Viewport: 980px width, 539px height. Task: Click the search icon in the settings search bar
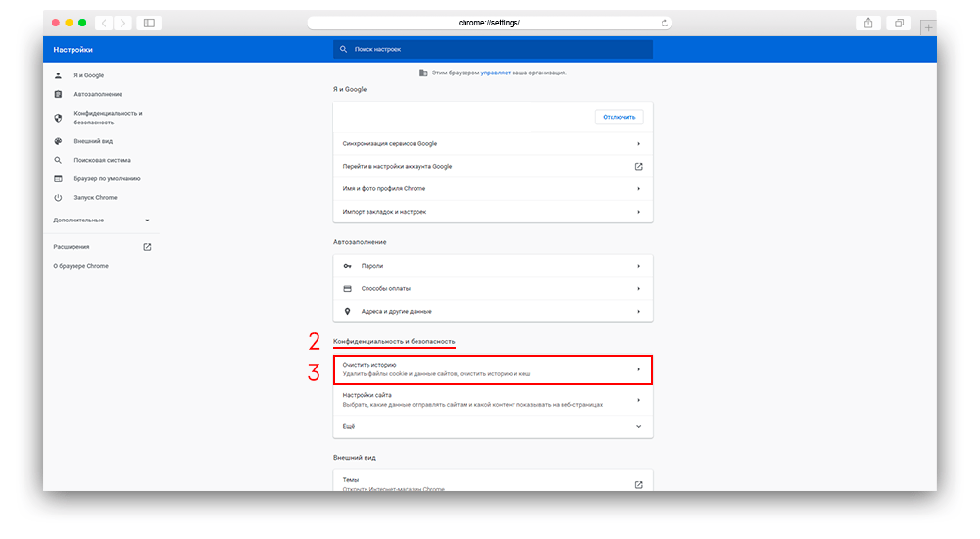[343, 49]
